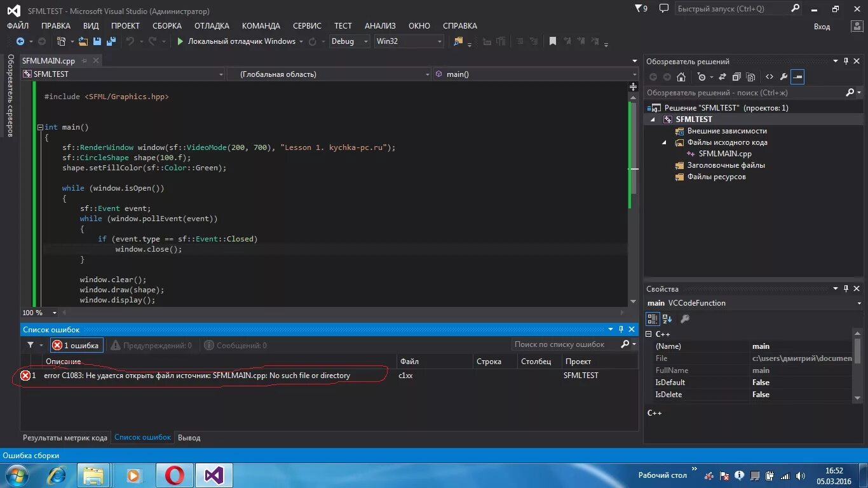Click the Property Pages wrench icon in Свойства
The height and width of the screenshot is (488, 868).
tap(685, 319)
